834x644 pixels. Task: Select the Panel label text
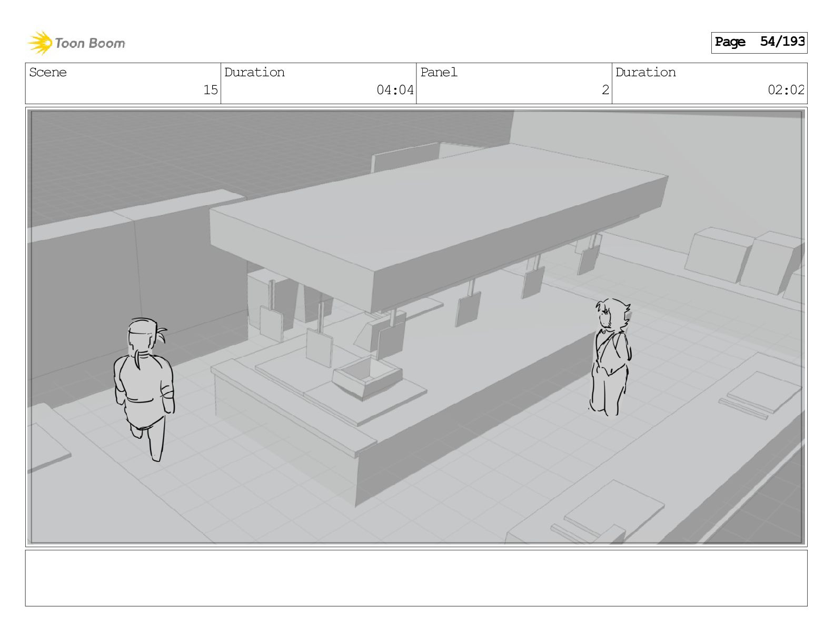[x=439, y=73]
